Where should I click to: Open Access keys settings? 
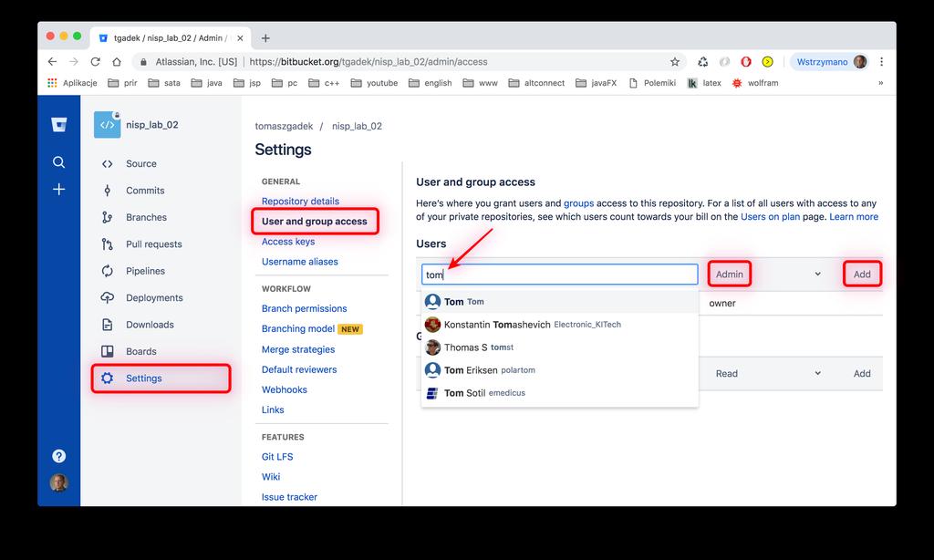click(288, 242)
